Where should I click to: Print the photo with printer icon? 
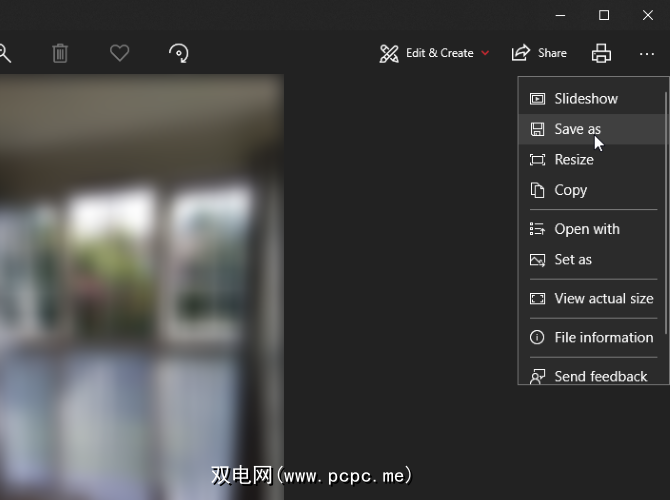[x=601, y=53]
